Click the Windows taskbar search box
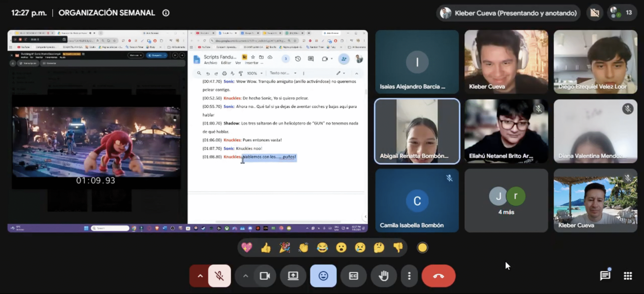The width and height of the screenshot is (644, 294). [x=110, y=228]
